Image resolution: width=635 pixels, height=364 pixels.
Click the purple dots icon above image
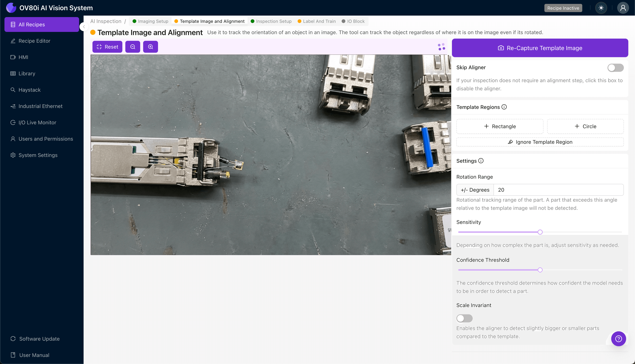(441, 47)
